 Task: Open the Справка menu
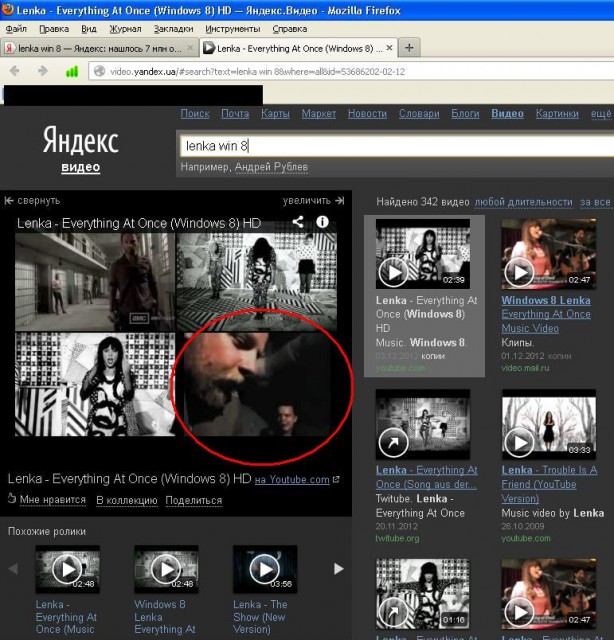tap(289, 29)
